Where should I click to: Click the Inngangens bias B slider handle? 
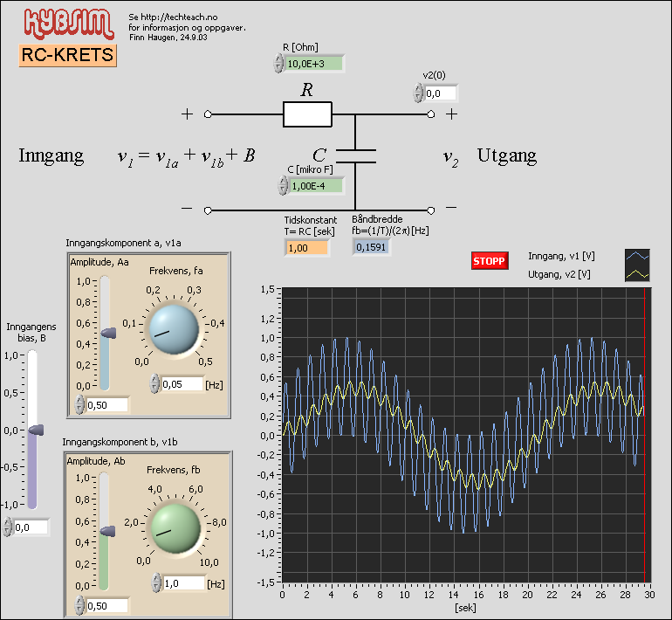click(x=35, y=430)
